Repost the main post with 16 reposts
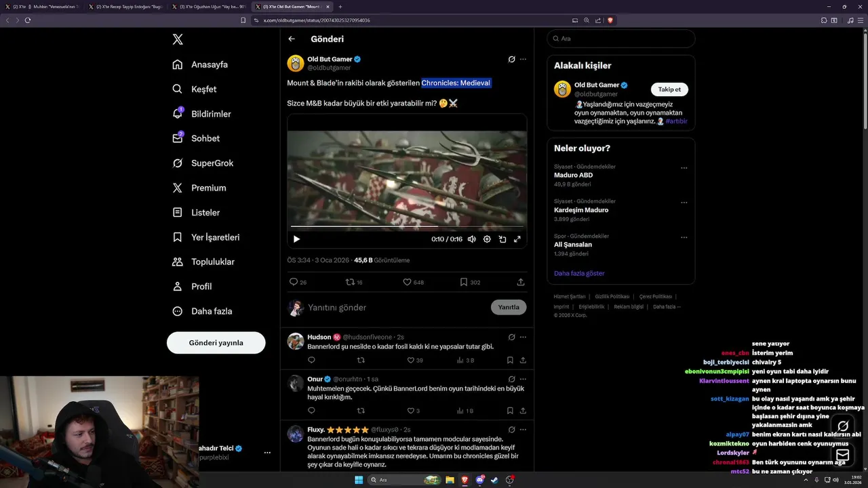This screenshot has height=488, width=868. [x=354, y=282]
